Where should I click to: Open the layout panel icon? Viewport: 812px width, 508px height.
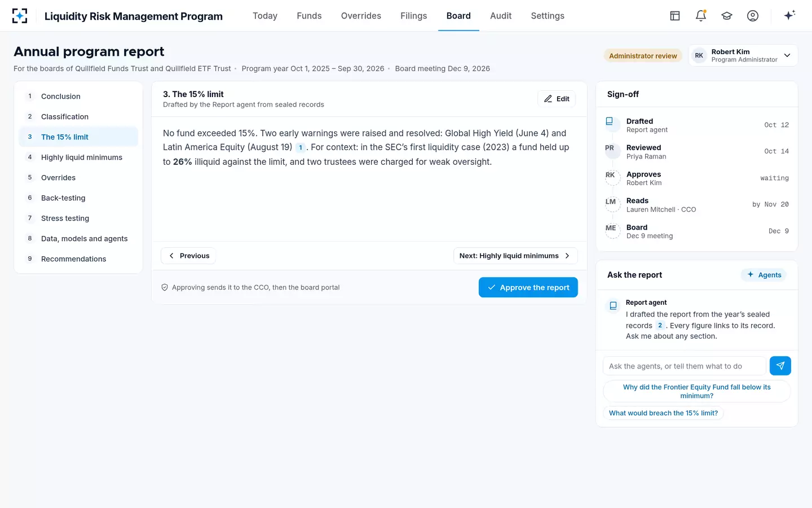(x=675, y=16)
